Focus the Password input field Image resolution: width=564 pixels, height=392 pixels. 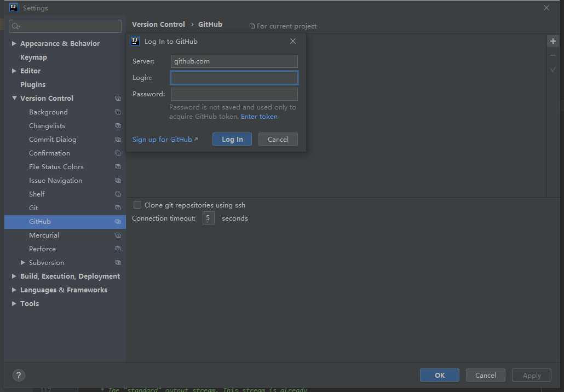click(234, 94)
